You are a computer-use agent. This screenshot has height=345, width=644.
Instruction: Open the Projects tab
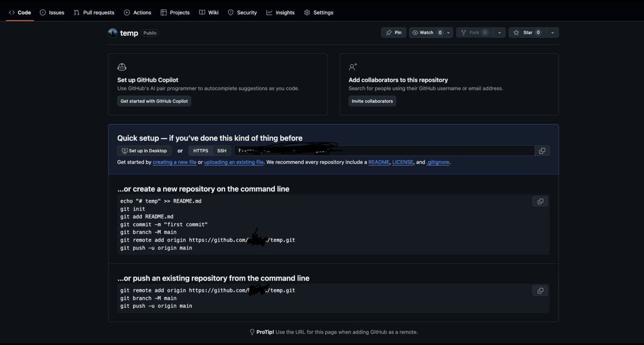click(x=175, y=12)
